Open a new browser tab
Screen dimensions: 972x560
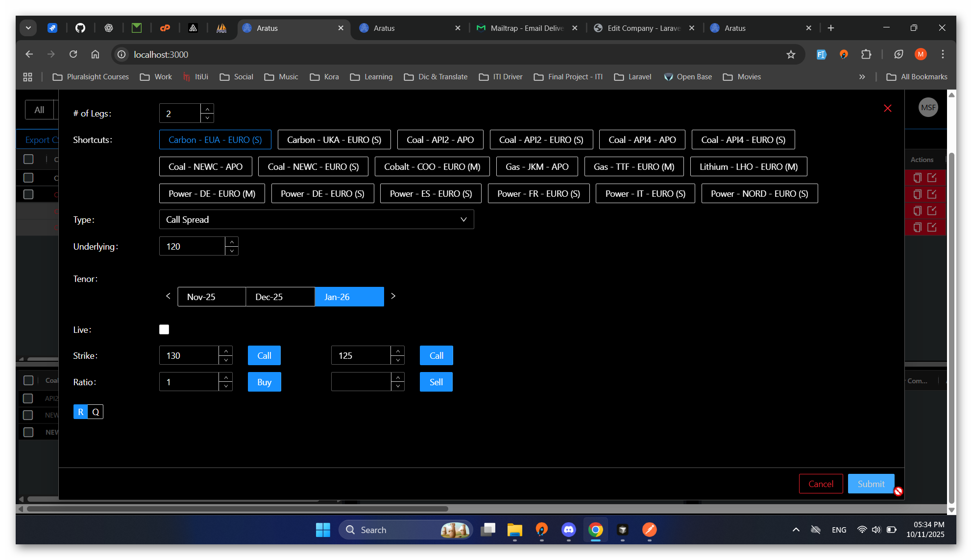pos(831,28)
